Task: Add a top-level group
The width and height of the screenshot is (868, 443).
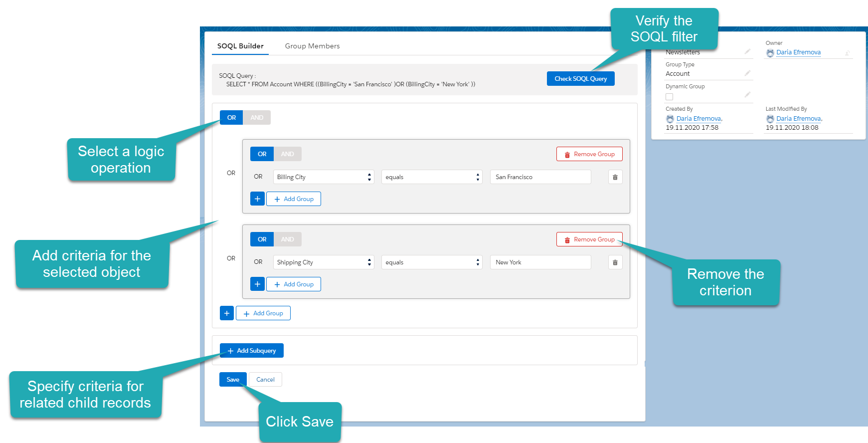Action: coord(263,313)
